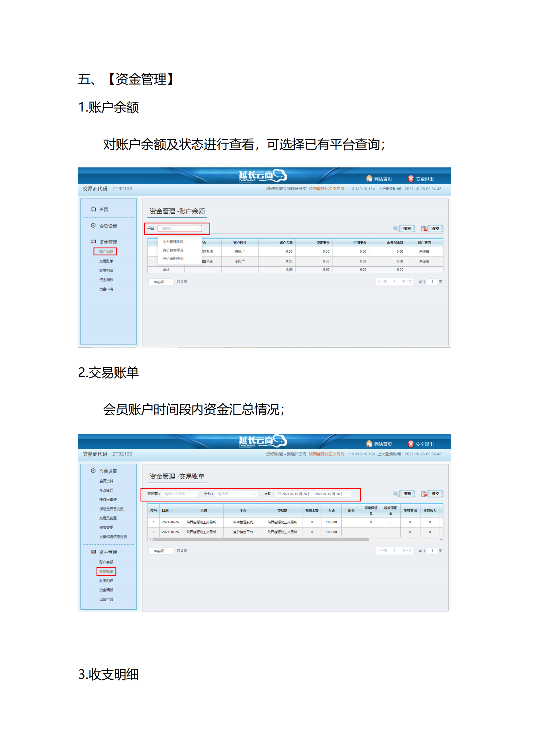Viewport: 535px width, 756px height.
Task: Click 首页 house icon in 账户余额 sidebar
Action: (x=93, y=209)
